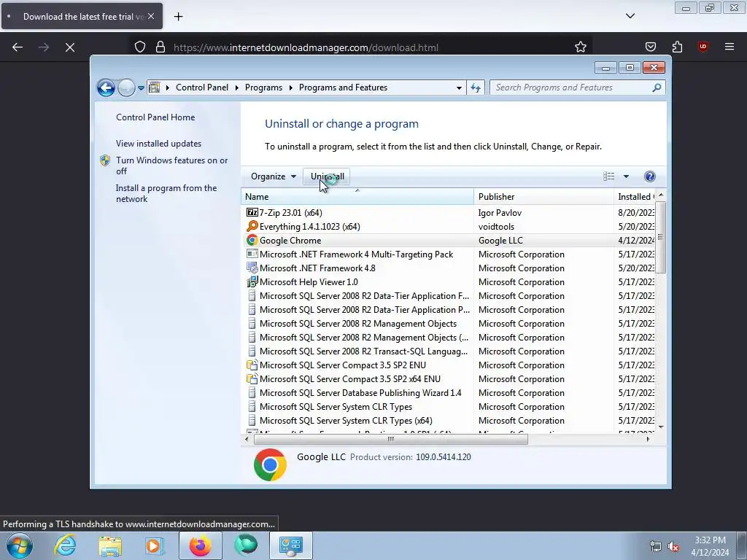Open Windows Explorer folder on taskbar
This screenshot has height=560, width=747.
click(110, 545)
